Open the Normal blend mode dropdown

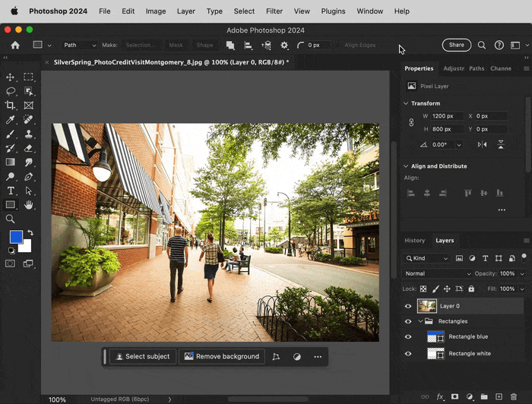pos(437,273)
